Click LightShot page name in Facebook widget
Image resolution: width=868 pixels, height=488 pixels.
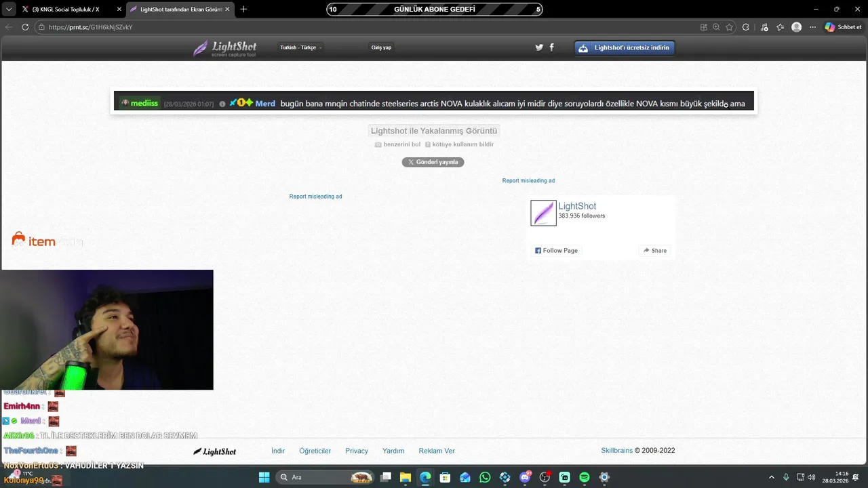(577, 206)
